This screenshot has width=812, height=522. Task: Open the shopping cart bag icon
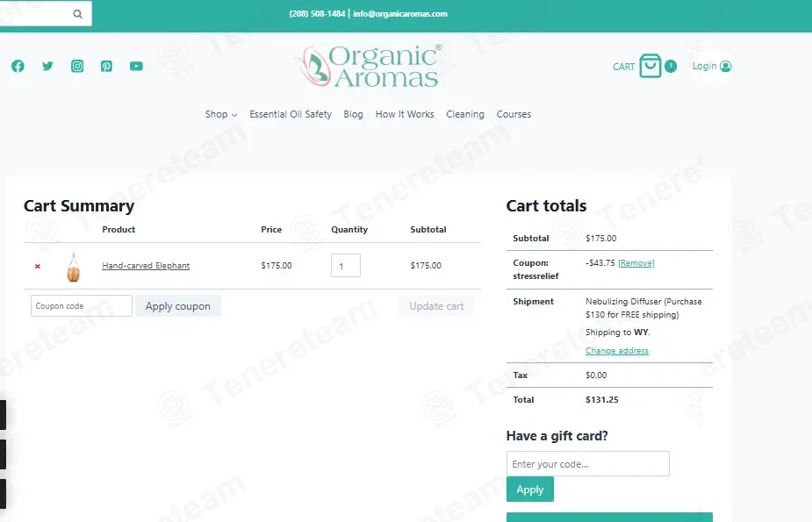pyautogui.click(x=650, y=66)
